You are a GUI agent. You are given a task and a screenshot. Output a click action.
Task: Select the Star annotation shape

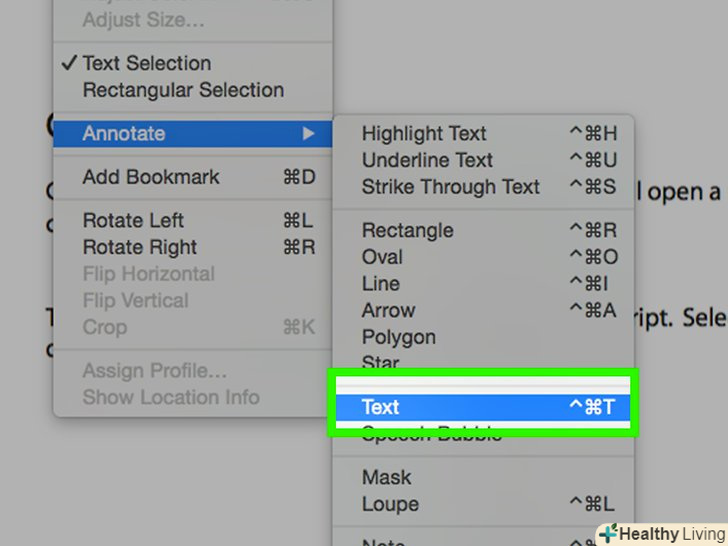pyautogui.click(x=380, y=363)
